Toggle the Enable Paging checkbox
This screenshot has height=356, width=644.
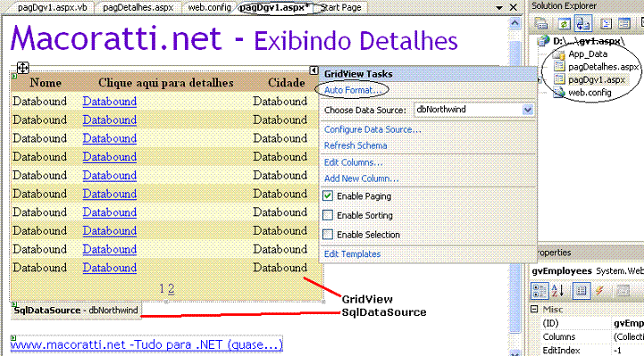click(328, 196)
